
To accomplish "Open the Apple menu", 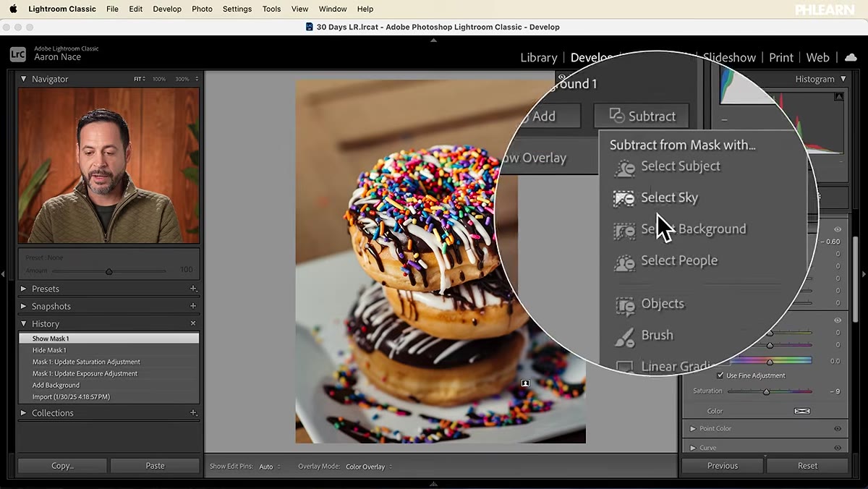I will pyautogui.click(x=13, y=9).
